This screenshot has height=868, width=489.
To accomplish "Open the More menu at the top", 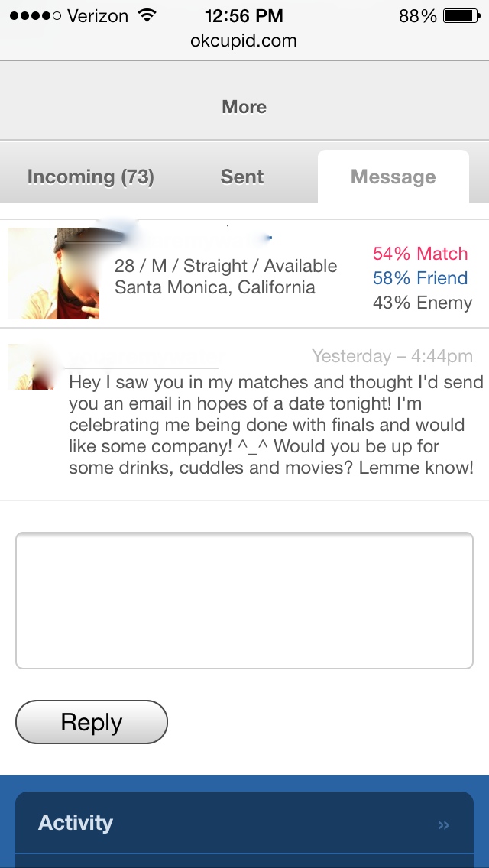I will pos(244,107).
